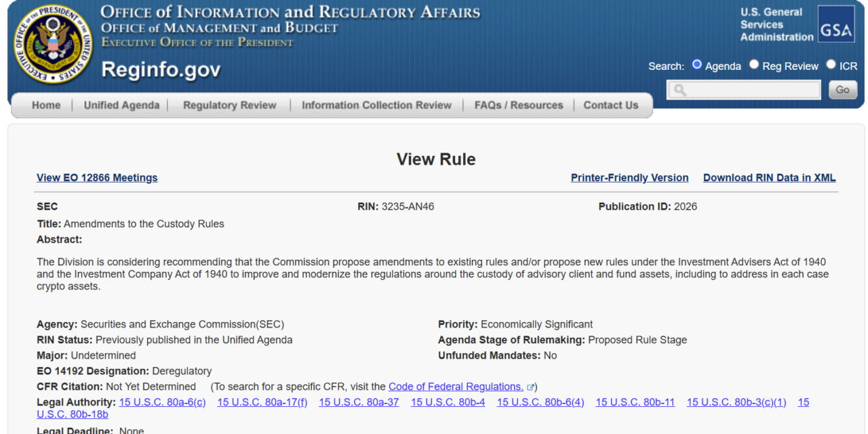Click the Priority value Economically Significant

point(537,324)
